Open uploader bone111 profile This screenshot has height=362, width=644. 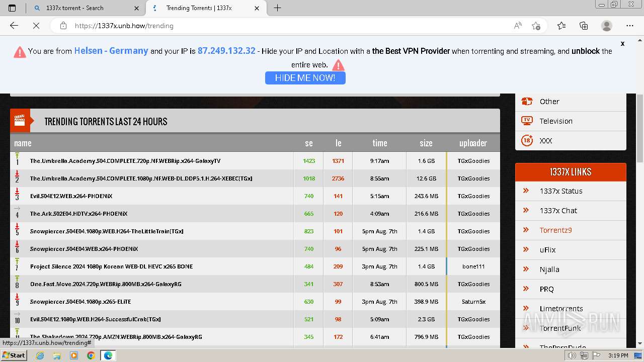click(x=473, y=266)
